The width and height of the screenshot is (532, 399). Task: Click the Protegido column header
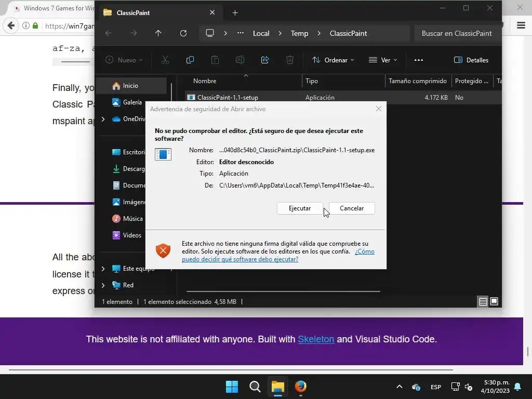(x=472, y=81)
